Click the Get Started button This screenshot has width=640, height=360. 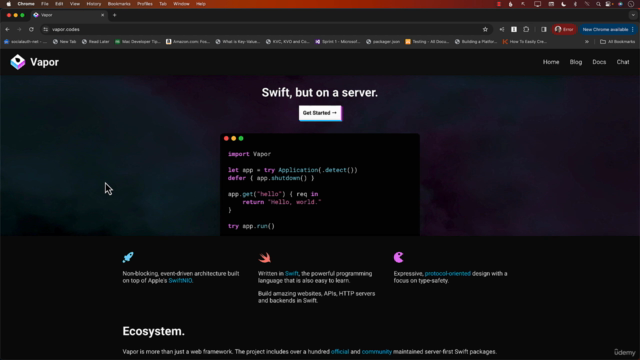[320, 113]
